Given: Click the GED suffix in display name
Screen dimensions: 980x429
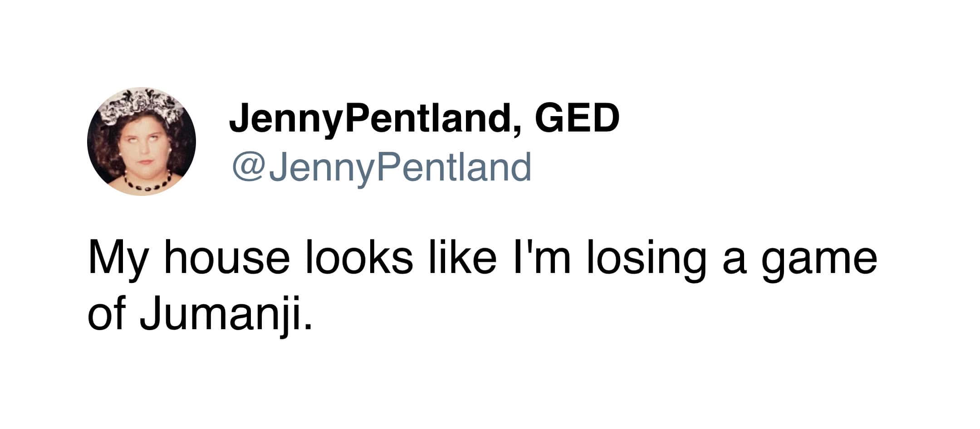Looking at the screenshot, I should [x=577, y=117].
